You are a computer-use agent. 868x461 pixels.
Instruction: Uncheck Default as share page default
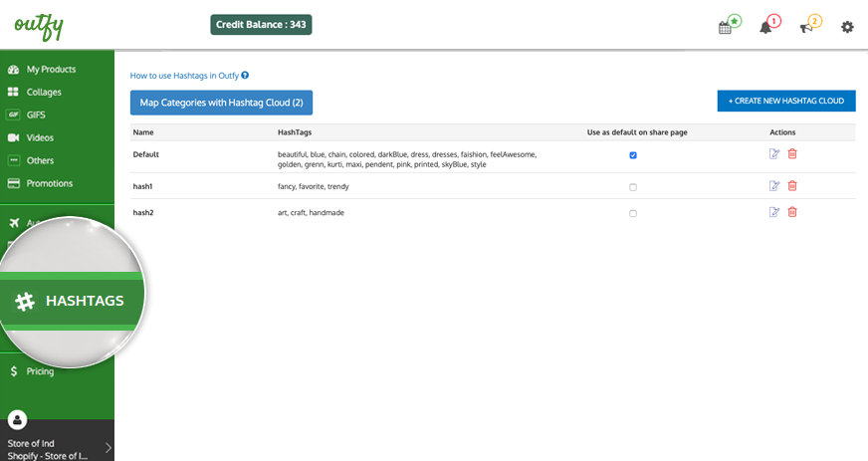633,155
